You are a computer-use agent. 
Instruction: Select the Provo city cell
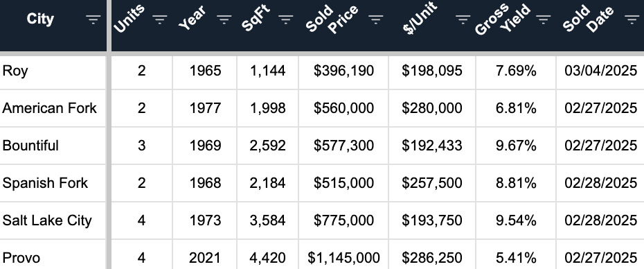(53, 255)
